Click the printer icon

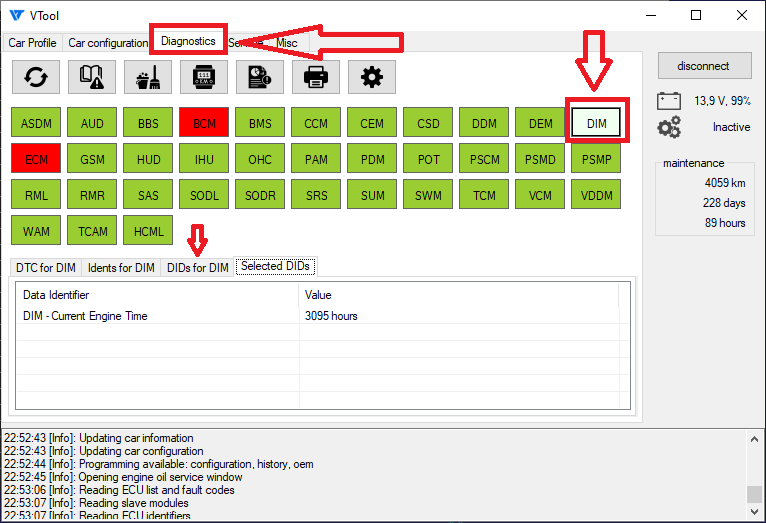click(316, 77)
